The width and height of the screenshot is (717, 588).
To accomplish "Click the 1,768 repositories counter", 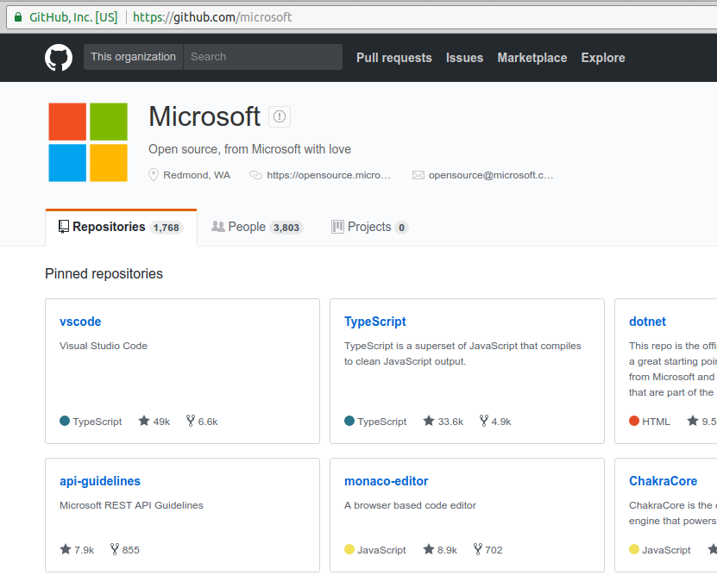I will (x=167, y=228).
